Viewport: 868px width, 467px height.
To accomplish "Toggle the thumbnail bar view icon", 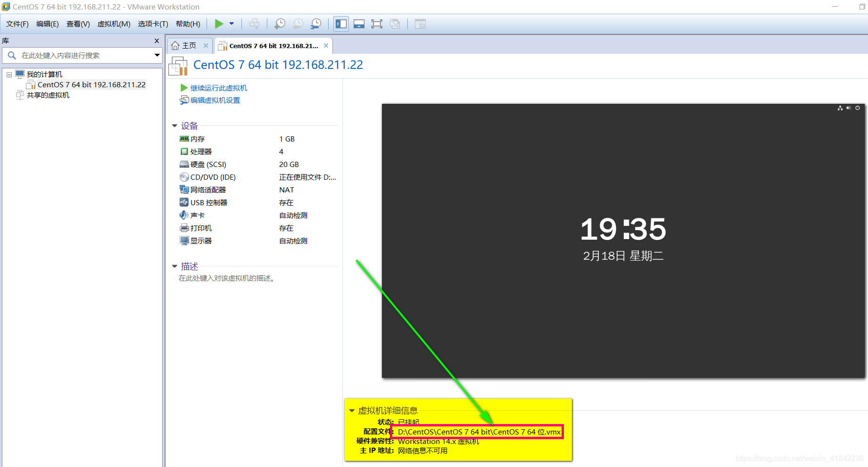I will click(359, 24).
